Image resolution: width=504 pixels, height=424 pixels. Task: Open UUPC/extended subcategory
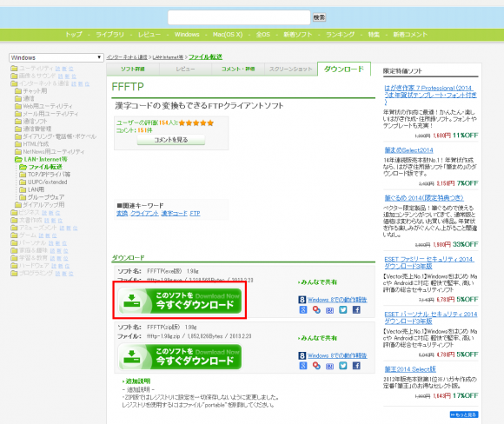tap(47, 182)
